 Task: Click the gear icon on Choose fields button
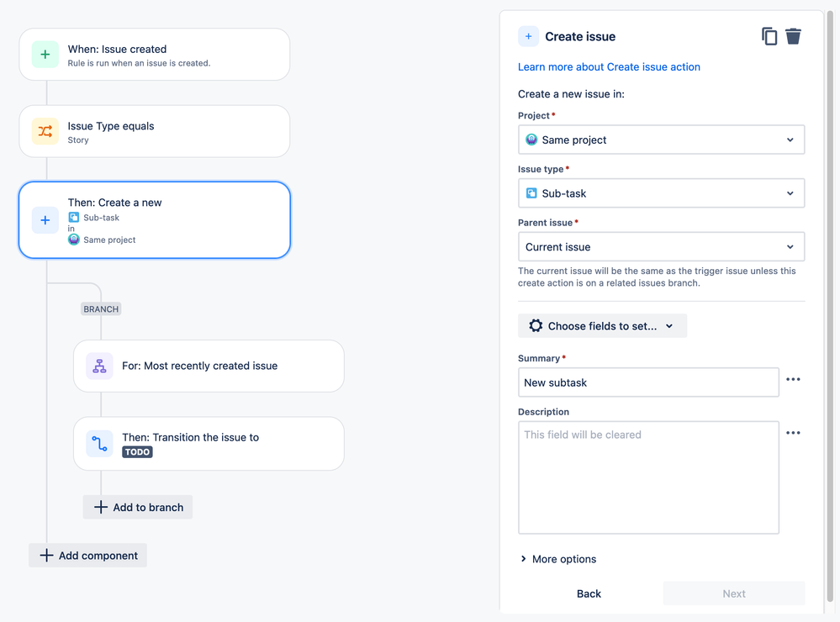tap(534, 325)
